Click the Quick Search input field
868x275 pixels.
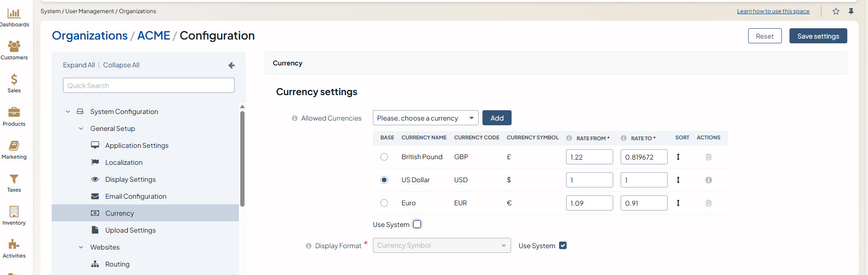pos(149,85)
